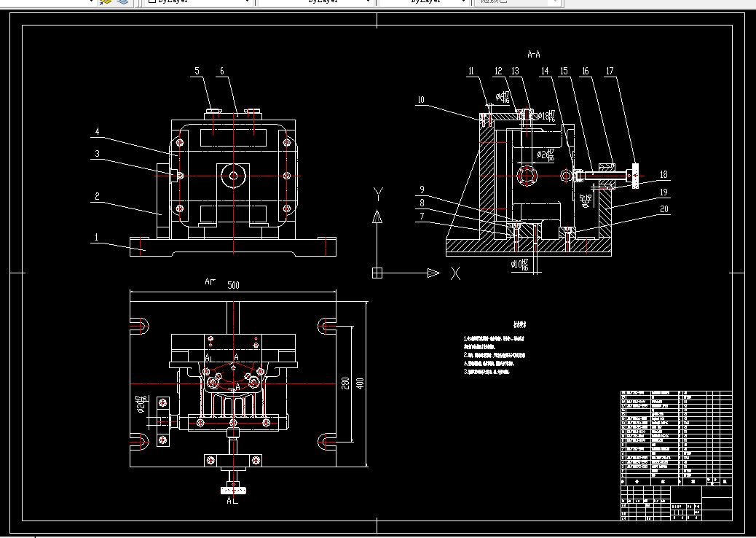This screenshot has width=756, height=538.
Task: Select part balloon number 11
Action: [x=471, y=71]
